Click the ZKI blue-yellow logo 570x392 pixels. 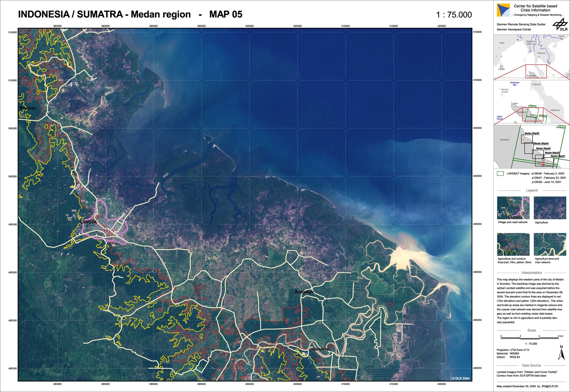coord(503,10)
